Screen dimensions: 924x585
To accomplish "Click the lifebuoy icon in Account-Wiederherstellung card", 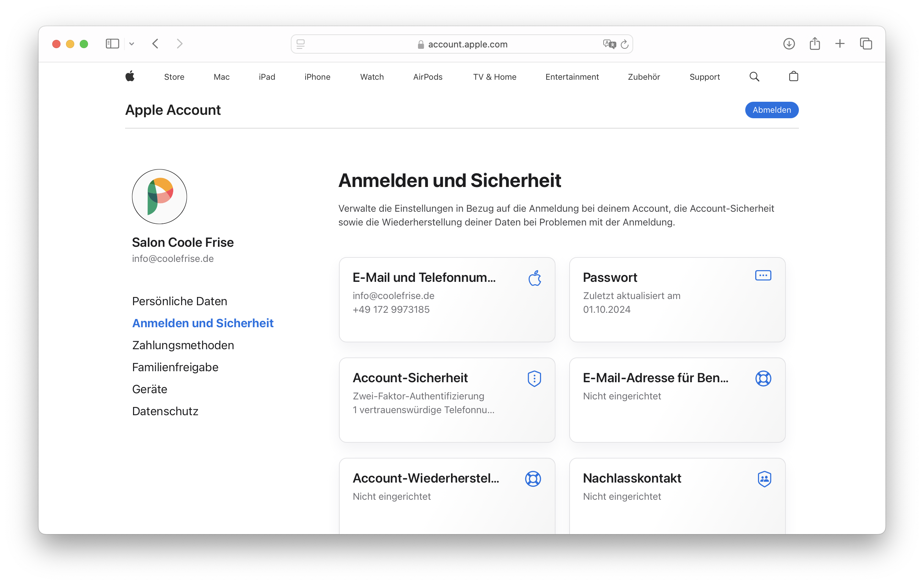I will tap(532, 479).
